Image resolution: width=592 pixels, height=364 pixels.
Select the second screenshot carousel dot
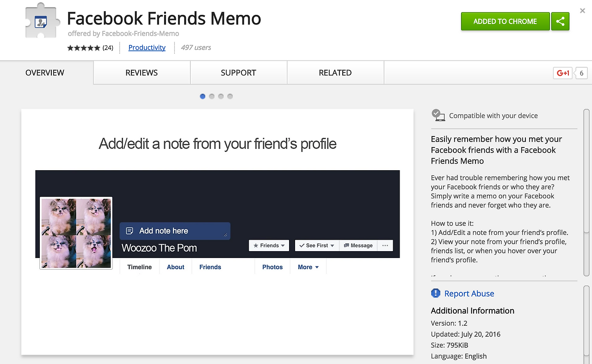(x=212, y=96)
